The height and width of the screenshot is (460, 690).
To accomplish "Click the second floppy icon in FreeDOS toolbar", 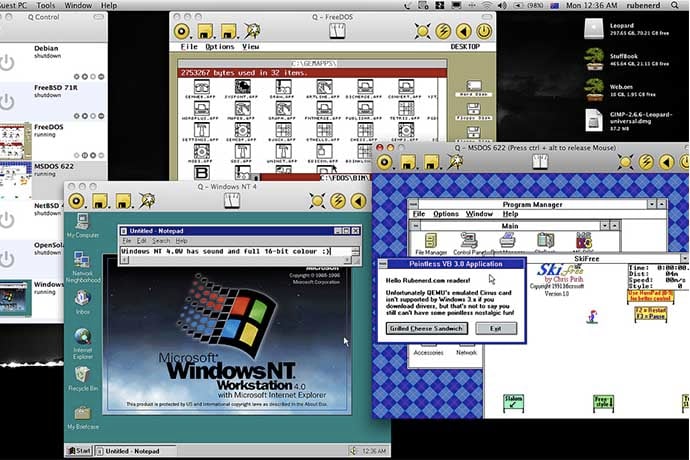I will point(229,31).
